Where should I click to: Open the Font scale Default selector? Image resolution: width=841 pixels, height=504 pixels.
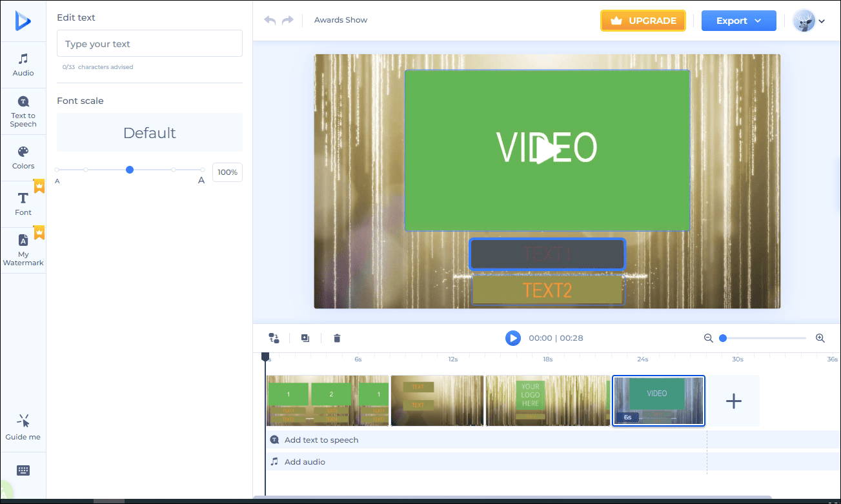click(x=149, y=132)
